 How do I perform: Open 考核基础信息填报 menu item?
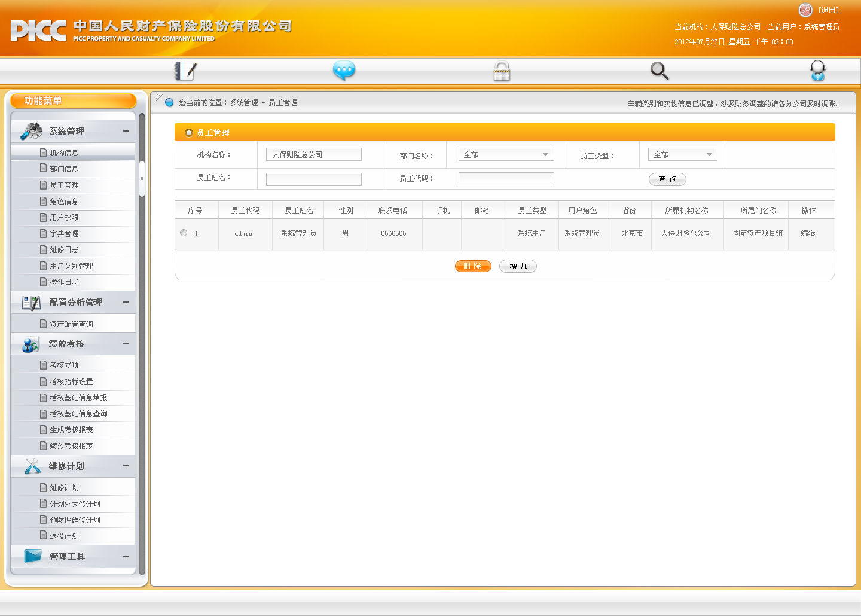(78, 398)
